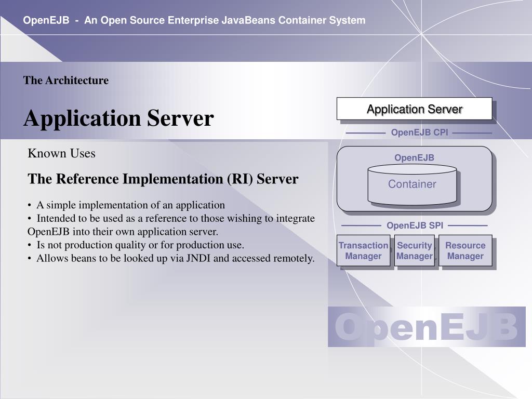
Task: Click the large 'Application Server' heading
Action: [118, 118]
